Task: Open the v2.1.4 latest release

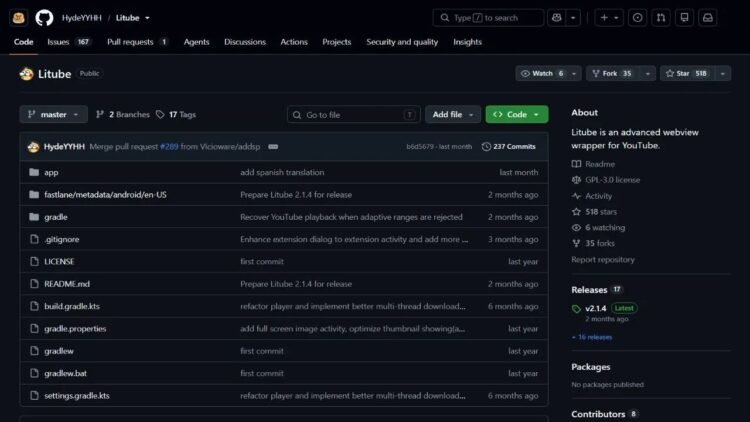Action: point(596,308)
